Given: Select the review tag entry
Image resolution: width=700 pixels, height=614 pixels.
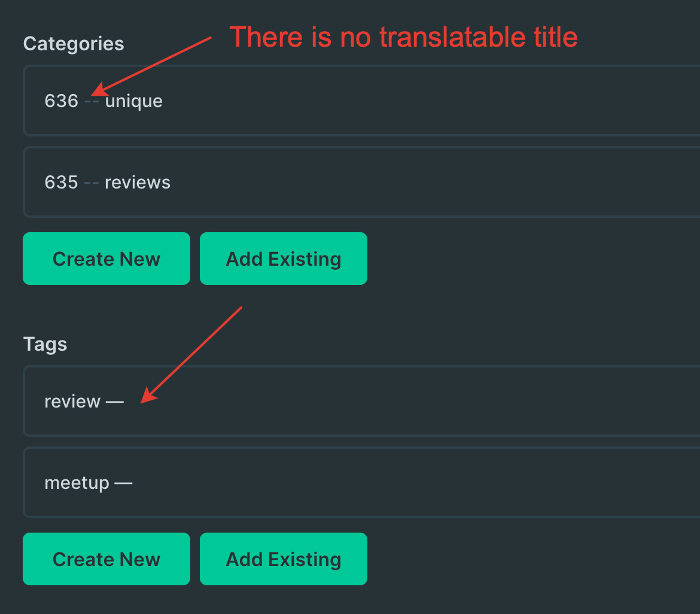Looking at the screenshot, I should [239, 401].
